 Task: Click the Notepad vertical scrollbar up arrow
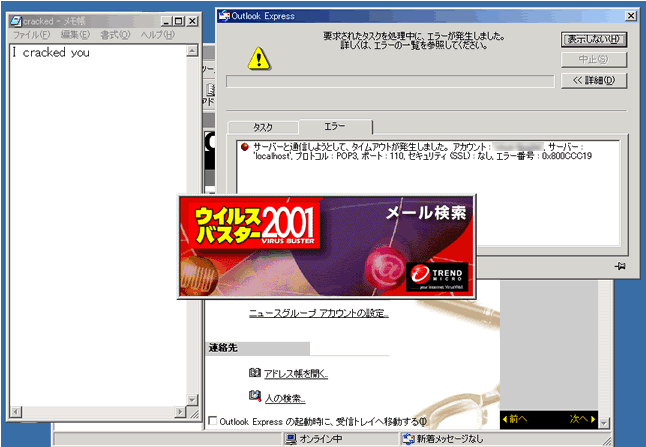(192, 51)
